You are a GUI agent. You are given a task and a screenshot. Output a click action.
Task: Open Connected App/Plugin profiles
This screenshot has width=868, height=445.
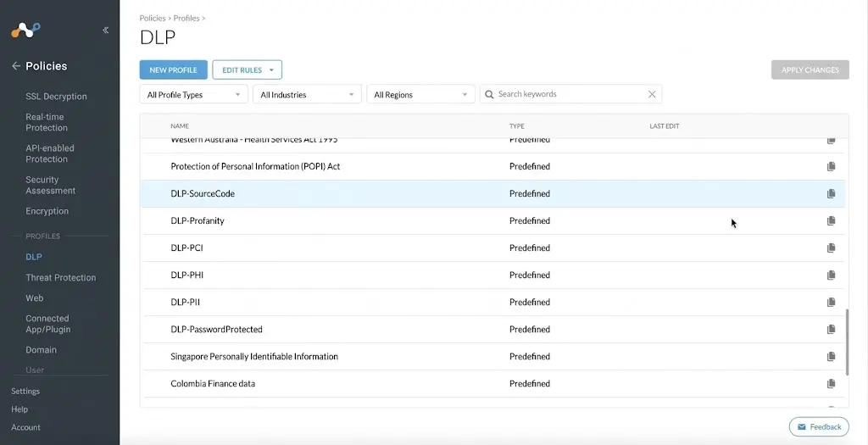point(48,324)
